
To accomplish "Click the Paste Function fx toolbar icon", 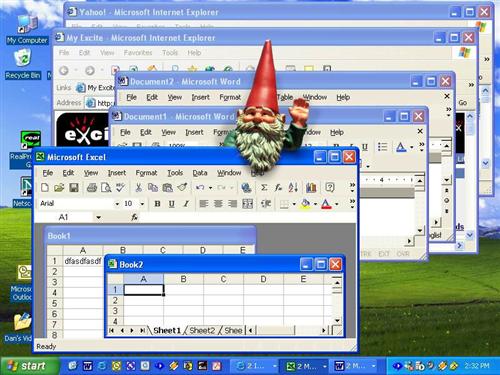I will tap(278, 188).
